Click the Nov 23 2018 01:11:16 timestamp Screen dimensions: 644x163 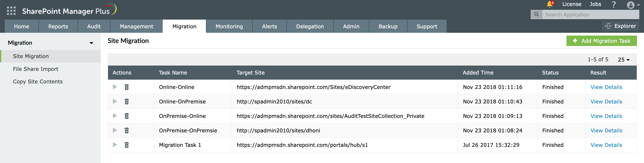coord(493,87)
